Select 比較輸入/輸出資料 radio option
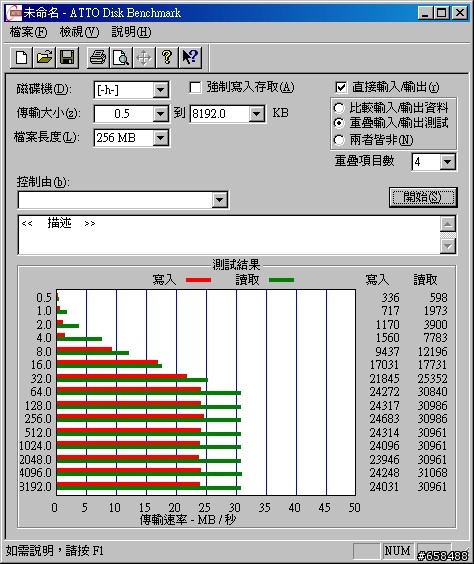The image size is (474, 564). pos(339,108)
